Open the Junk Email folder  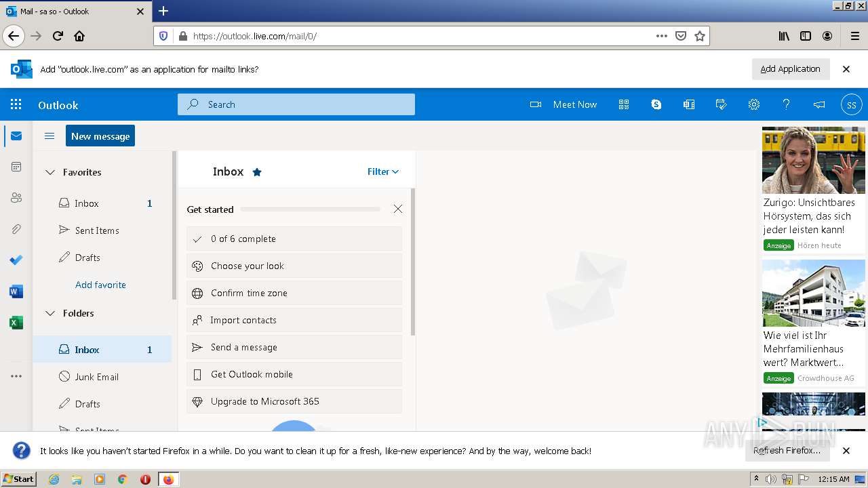point(102,377)
